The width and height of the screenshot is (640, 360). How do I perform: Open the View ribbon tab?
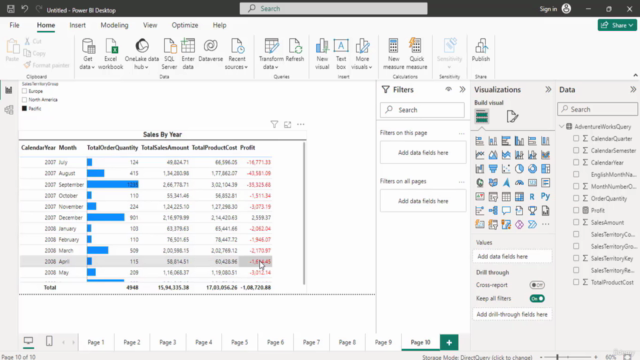(150, 25)
